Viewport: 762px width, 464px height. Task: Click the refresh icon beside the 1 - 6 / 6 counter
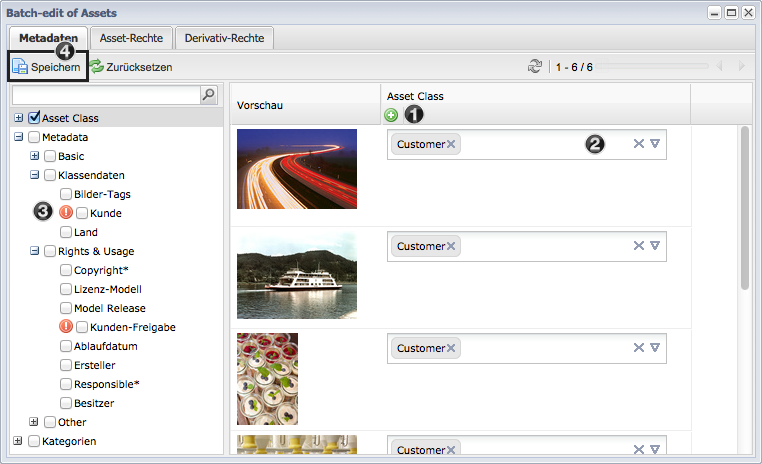[535, 66]
